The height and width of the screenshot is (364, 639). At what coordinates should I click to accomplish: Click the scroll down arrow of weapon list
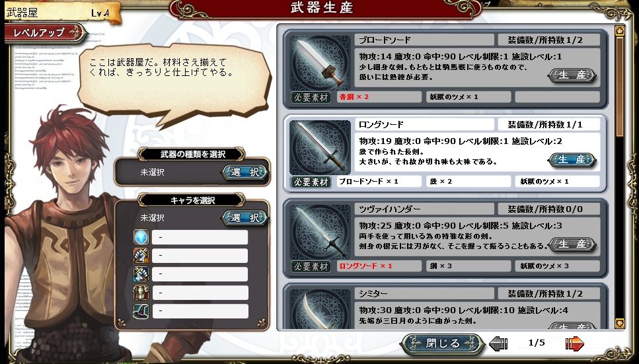tap(619, 323)
